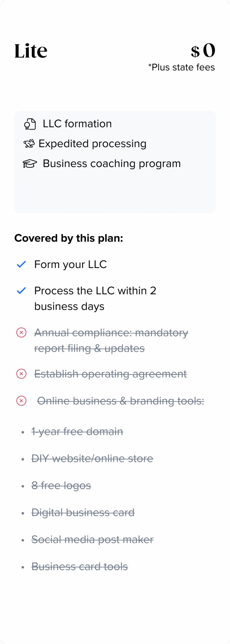
Task: Click the Plus state fees note
Action: 181,67
